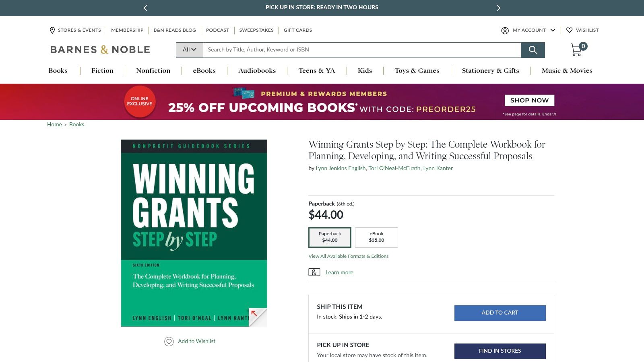Open the Stores & Events link
Image resolution: width=644 pixels, height=362 pixels.
79,30
